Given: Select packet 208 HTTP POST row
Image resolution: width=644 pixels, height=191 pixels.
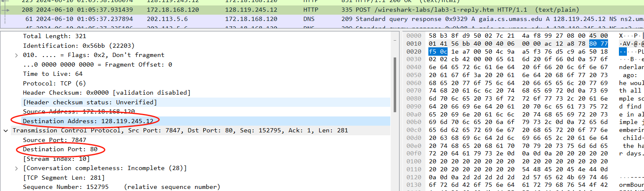Looking at the screenshot, I should coord(293,10).
